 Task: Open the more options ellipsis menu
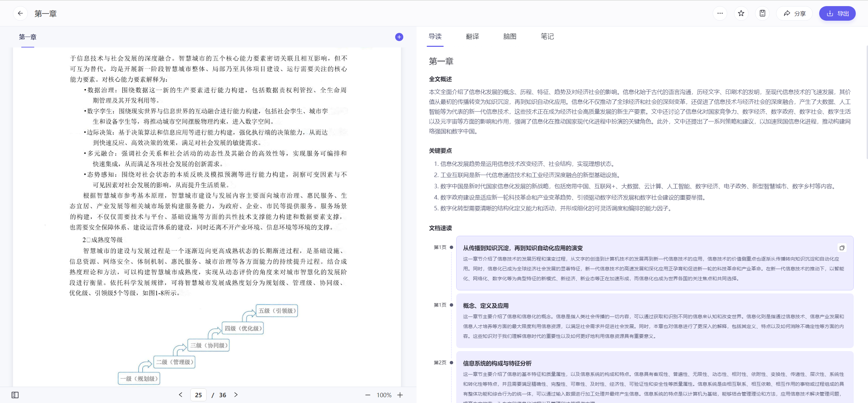(x=720, y=14)
